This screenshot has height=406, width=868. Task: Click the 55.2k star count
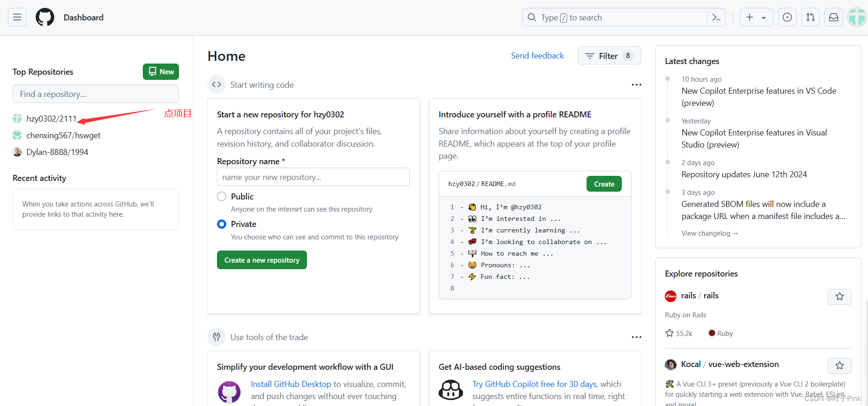(x=679, y=333)
